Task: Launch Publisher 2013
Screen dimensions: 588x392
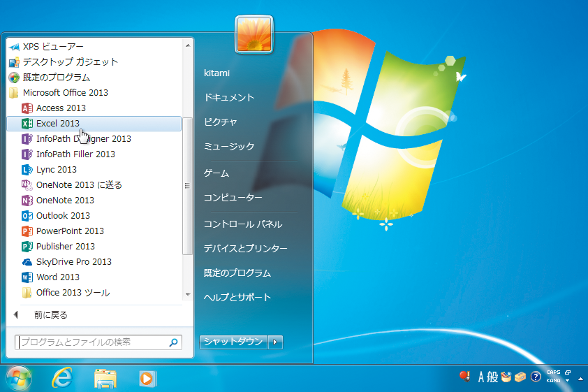Action: (x=58, y=247)
